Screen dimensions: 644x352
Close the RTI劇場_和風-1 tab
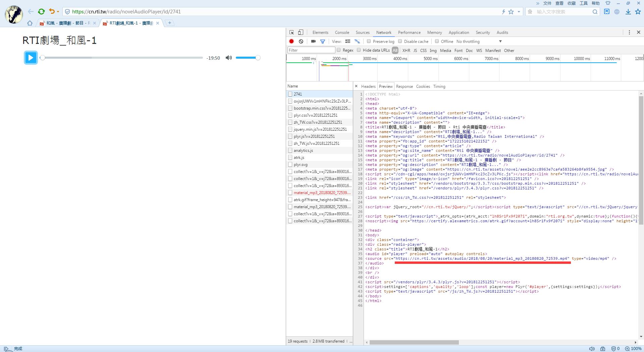click(x=158, y=23)
